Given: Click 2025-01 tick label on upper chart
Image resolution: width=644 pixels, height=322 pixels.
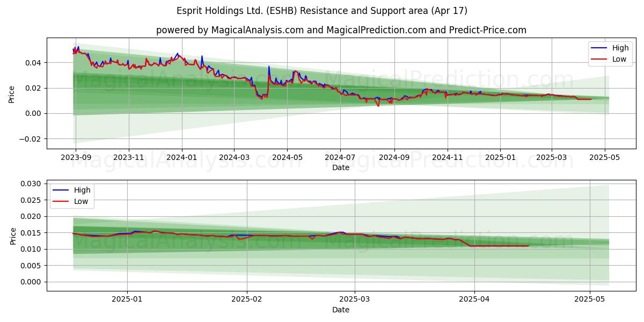Looking at the screenshot, I should click(501, 157).
